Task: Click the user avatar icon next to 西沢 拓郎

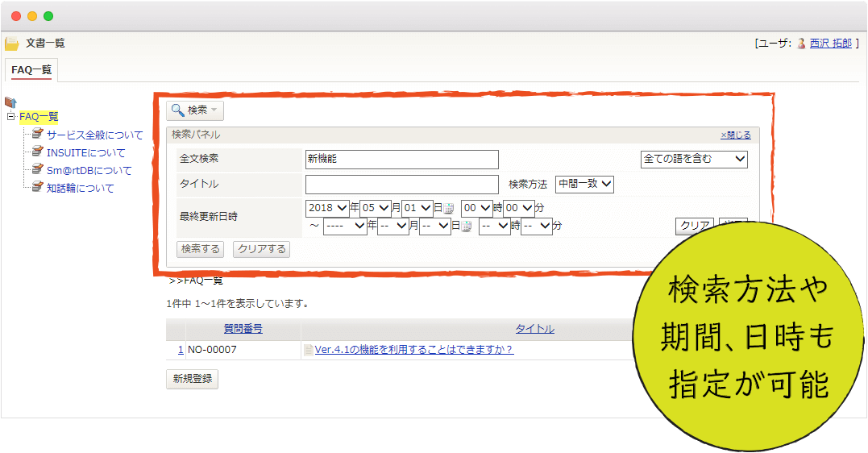Action: point(801,44)
